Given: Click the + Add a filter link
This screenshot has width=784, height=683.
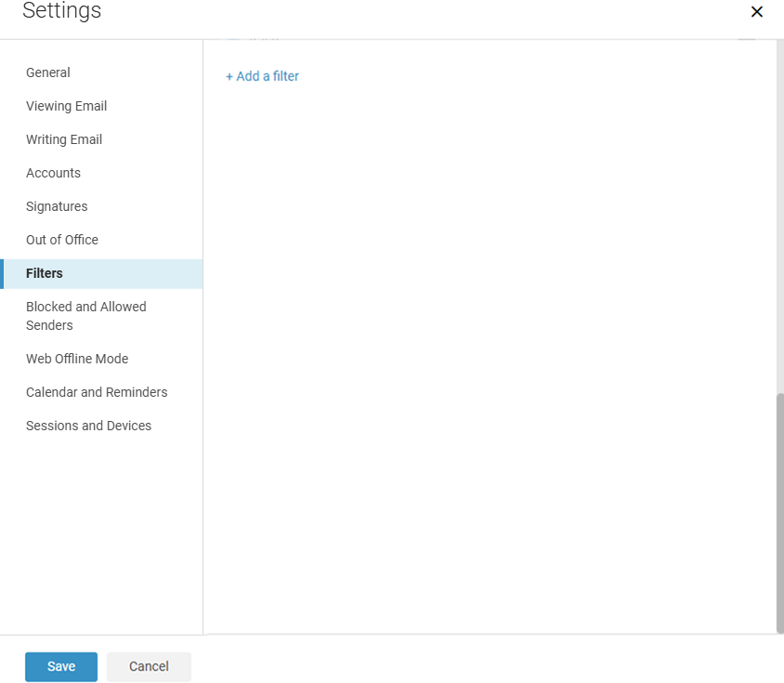Looking at the screenshot, I should coord(262,76).
